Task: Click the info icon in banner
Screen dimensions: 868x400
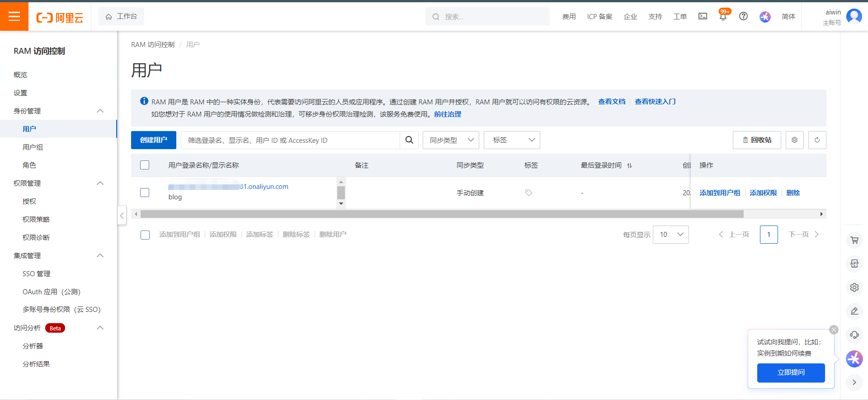Action: (144, 101)
